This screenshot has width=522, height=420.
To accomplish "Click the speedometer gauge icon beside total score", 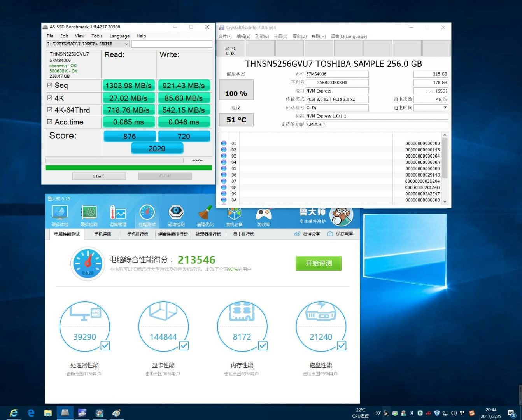I will pos(88,264).
